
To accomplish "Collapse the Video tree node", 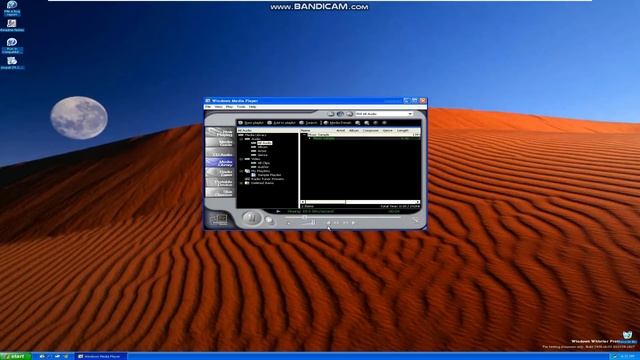I will point(241,159).
